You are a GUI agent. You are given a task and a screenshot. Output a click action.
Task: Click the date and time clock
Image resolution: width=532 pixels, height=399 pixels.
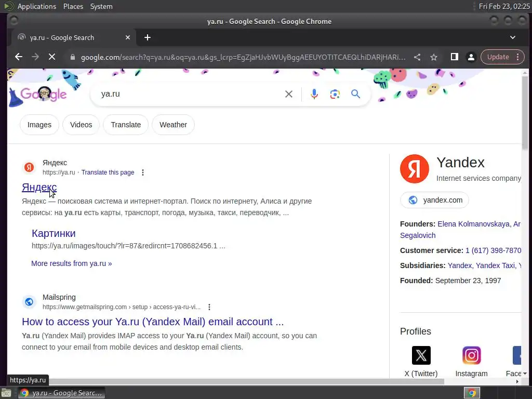pyautogui.click(x=504, y=6)
